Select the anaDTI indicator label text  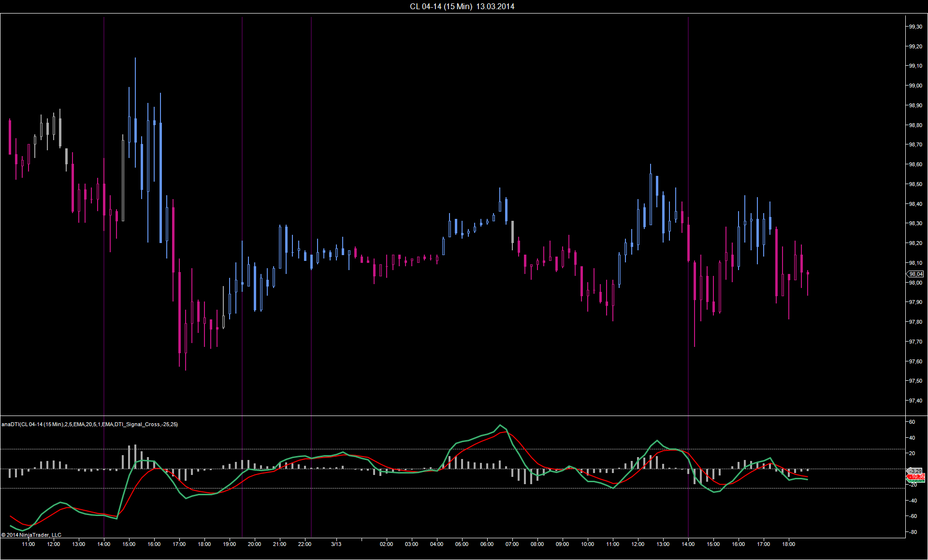point(89,424)
